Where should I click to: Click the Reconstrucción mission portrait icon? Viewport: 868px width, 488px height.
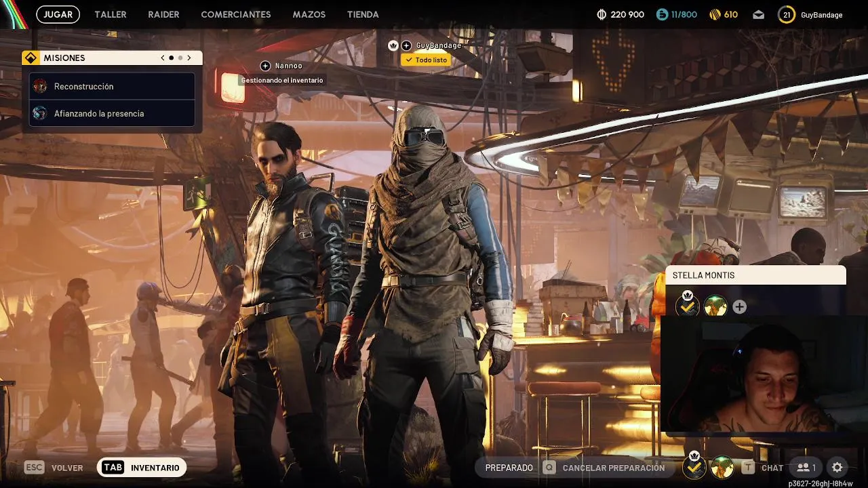(40, 86)
